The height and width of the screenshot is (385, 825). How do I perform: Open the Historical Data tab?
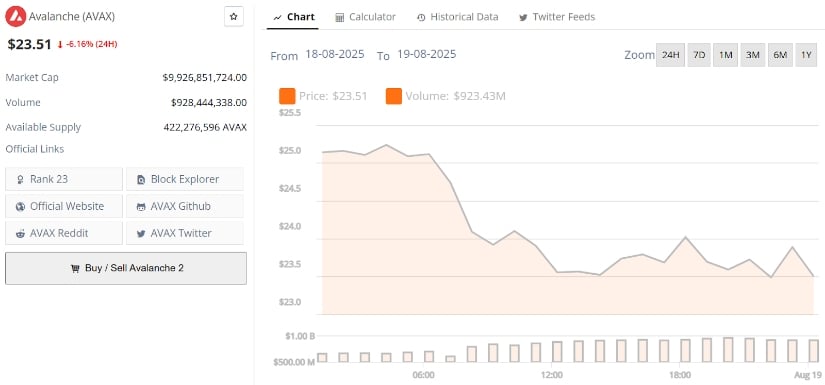[457, 17]
